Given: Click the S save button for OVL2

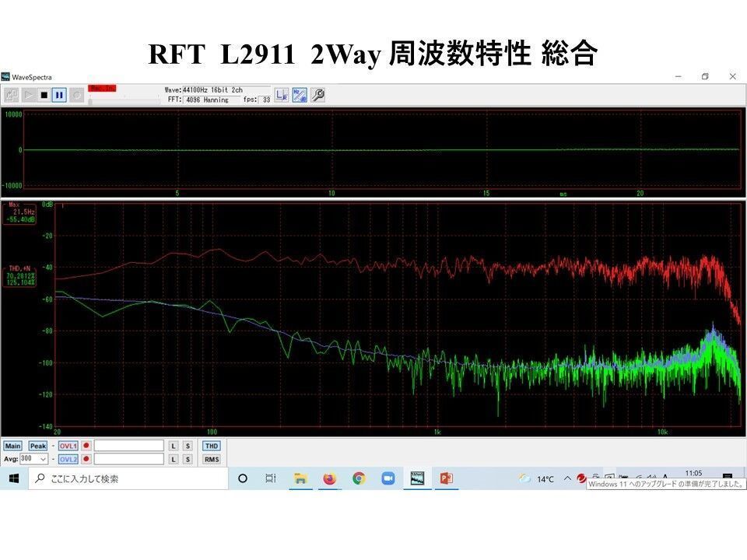Looking at the screenshot, I should 188,459.
